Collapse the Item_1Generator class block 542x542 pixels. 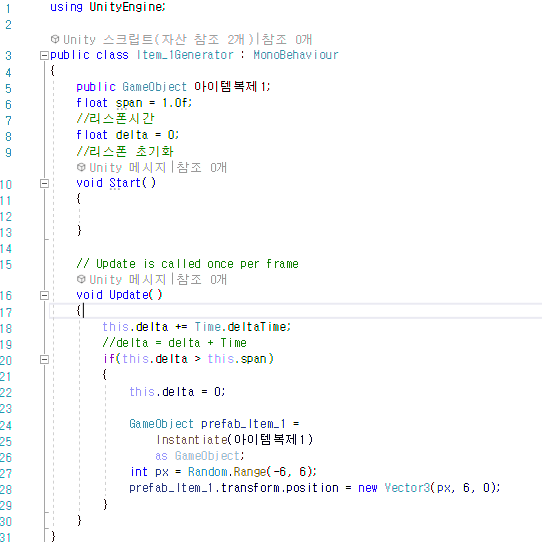pyautogui.click(x=44, y=55)
